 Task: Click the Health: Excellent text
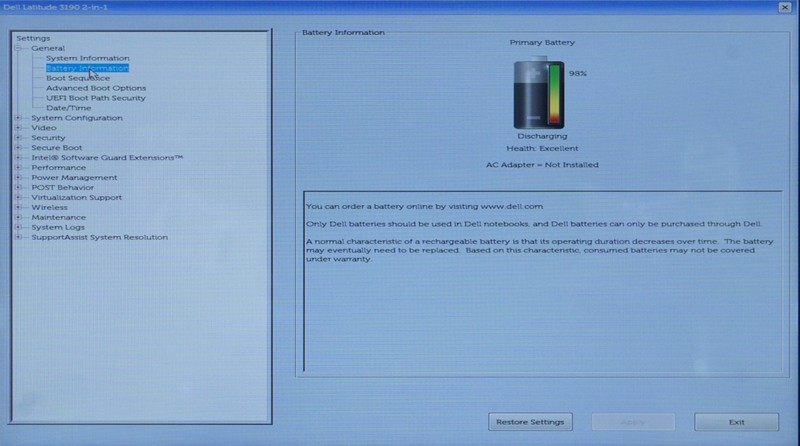(x=542, y=148)
